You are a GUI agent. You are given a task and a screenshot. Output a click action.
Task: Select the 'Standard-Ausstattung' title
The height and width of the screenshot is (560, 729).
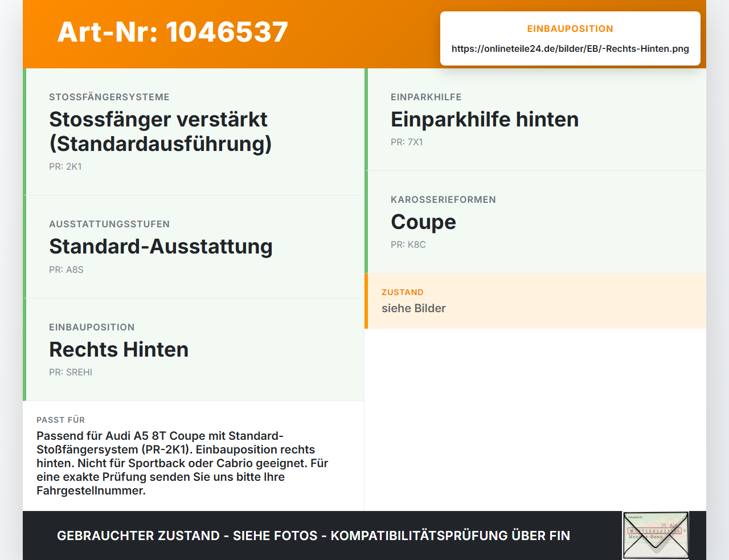pos(161,247)
